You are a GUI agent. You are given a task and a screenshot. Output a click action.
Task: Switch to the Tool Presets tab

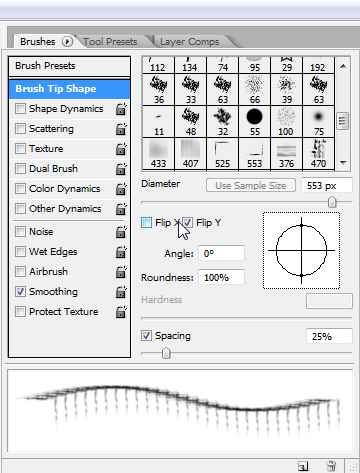[x=110, y=42]
